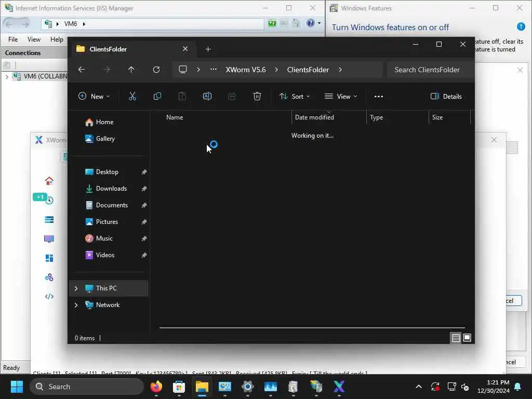Click the taskbar Search box
The image size is (532, 399).
87,387
